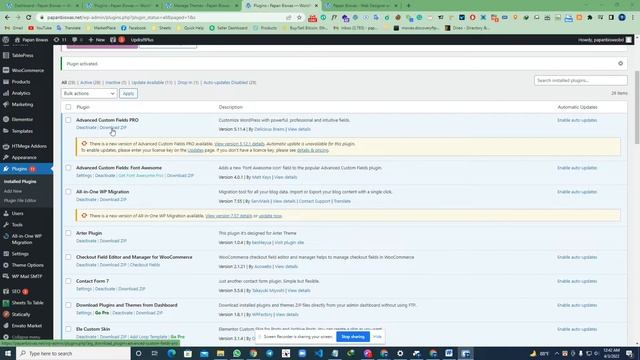The width and height of the screenshot is (640, 360).
Task: Open the All-in-One WP Migration sidebar icon
Action: pyautogui.click(x=6, y=236)
